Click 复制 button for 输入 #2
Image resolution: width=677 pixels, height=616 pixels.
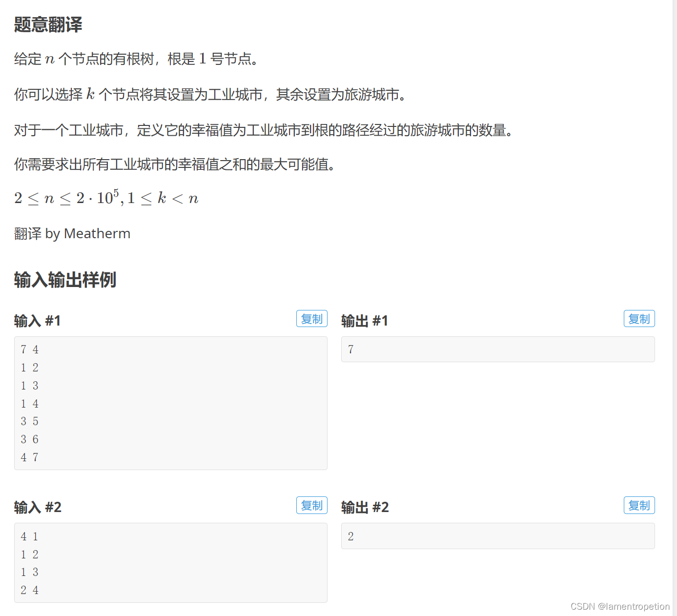click(311, 505)
